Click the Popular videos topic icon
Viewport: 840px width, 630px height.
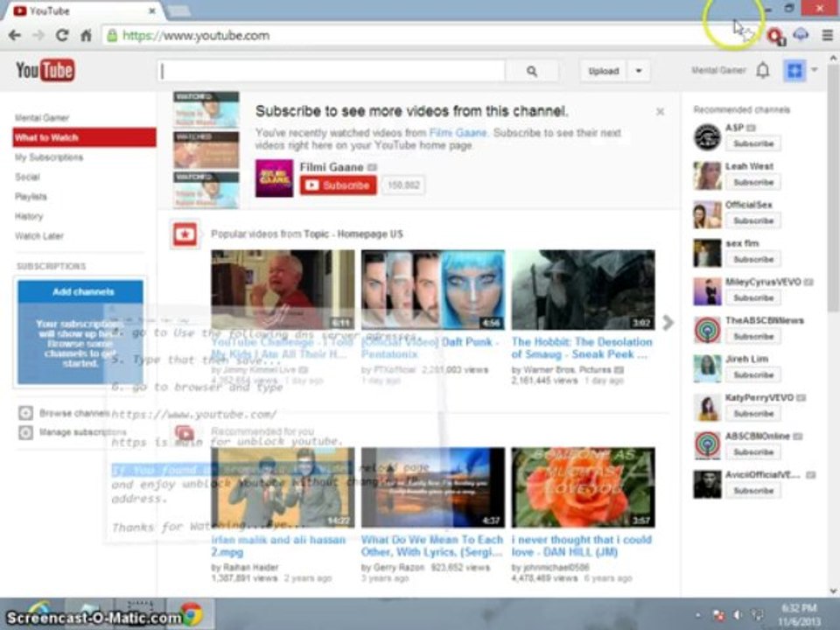tap(185, 234)
